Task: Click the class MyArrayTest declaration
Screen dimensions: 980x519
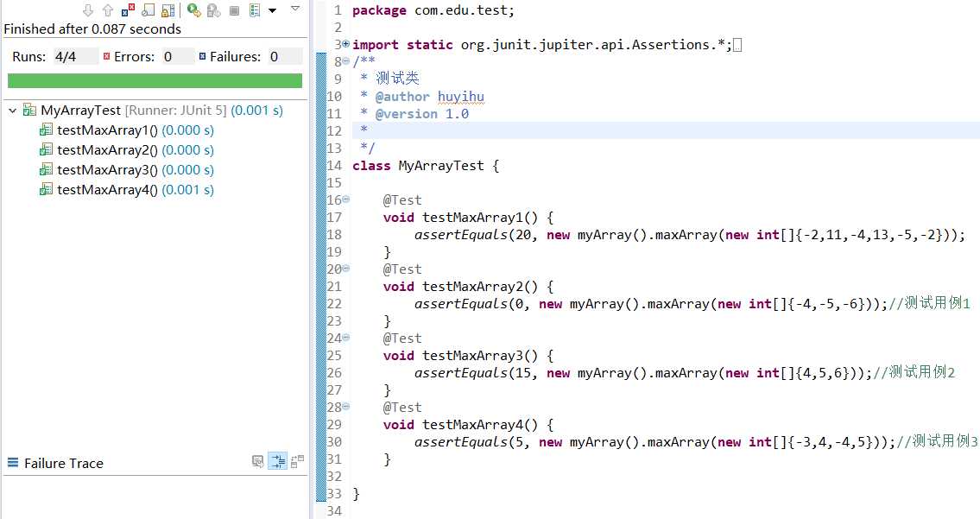Action: pos(425,166)
